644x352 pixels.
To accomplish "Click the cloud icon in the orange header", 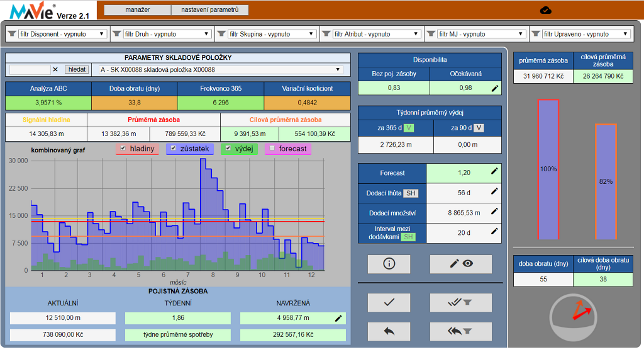I will pos(545,10).
